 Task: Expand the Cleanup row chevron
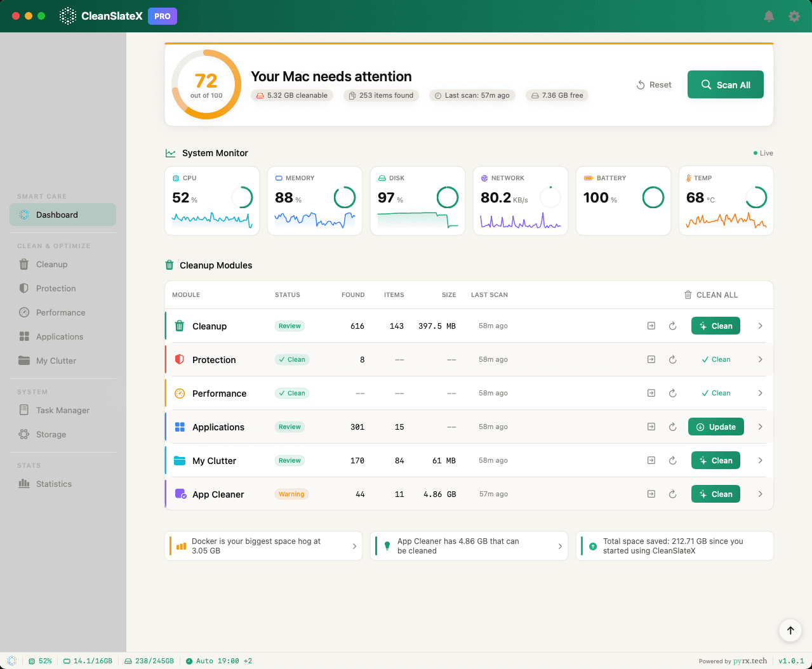coord(760,326)
